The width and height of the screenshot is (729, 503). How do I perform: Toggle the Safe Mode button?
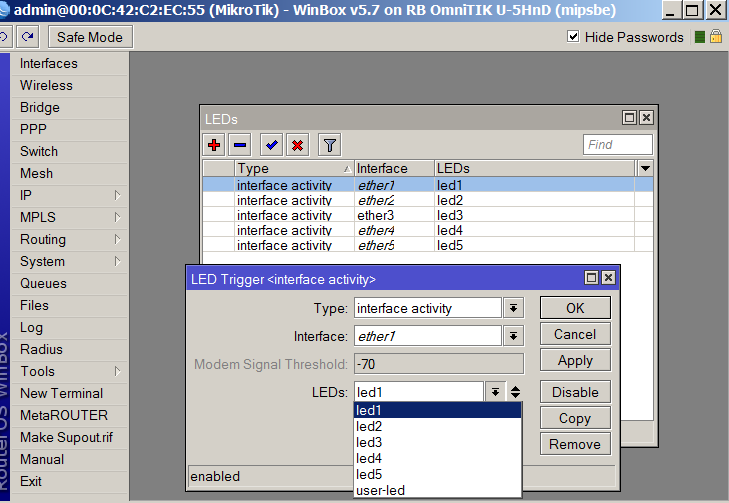[90, 37]
